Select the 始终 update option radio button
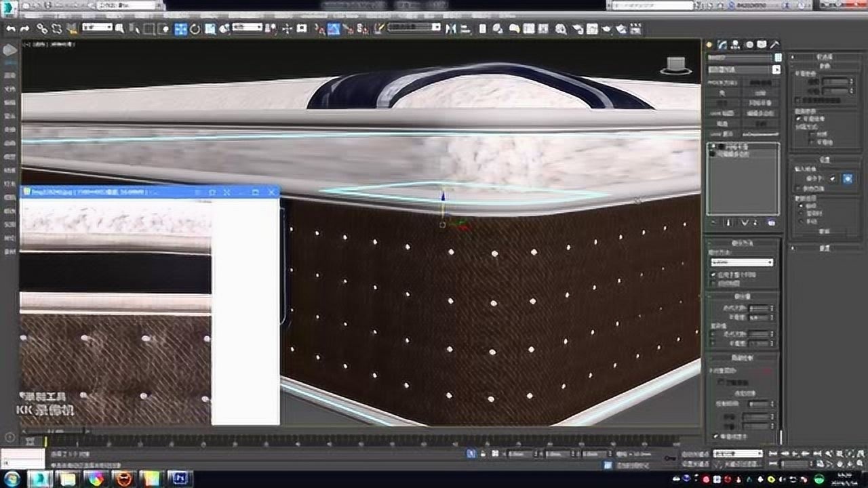 tap(802, 205)
